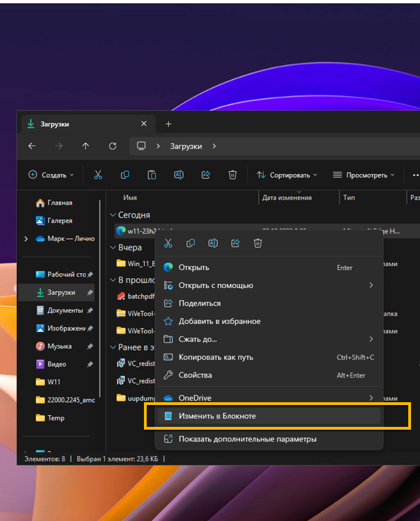
Task: Open new tab with plus button
Action: (x=169, y=124)
